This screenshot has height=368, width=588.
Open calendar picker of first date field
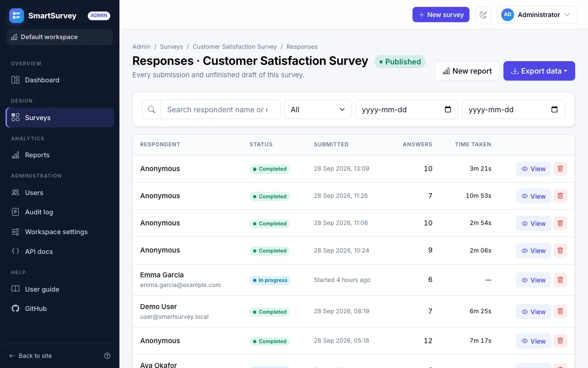pyautogui.click(x=448, y=109)
